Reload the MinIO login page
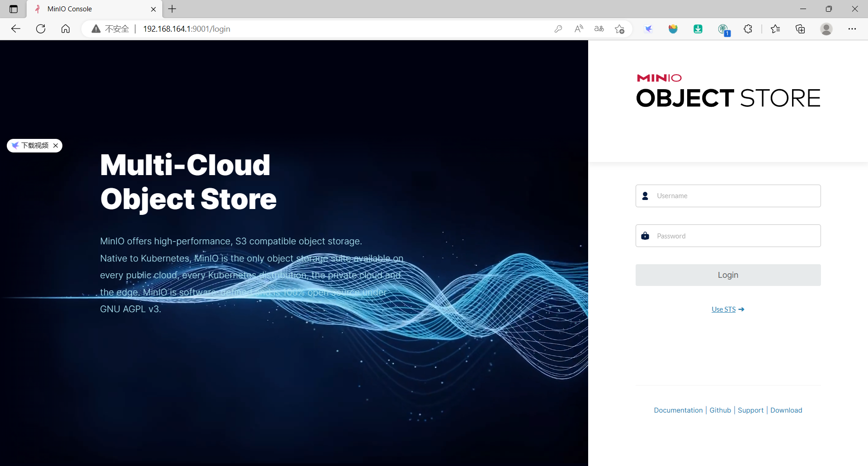 tap(41, 29)
